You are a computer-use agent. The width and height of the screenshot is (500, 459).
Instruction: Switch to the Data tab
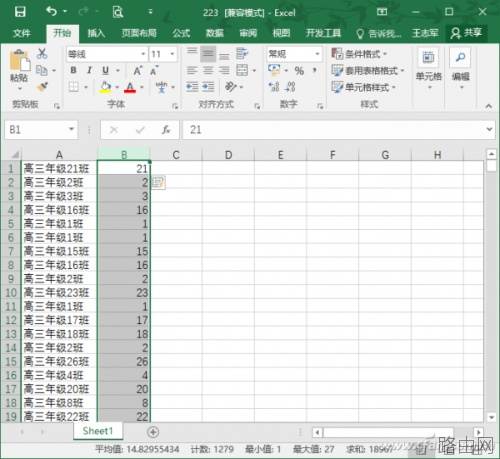214,33
